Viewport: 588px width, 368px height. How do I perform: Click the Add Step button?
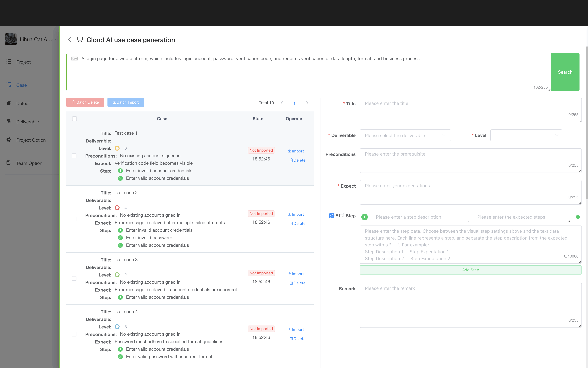point(470,270)
